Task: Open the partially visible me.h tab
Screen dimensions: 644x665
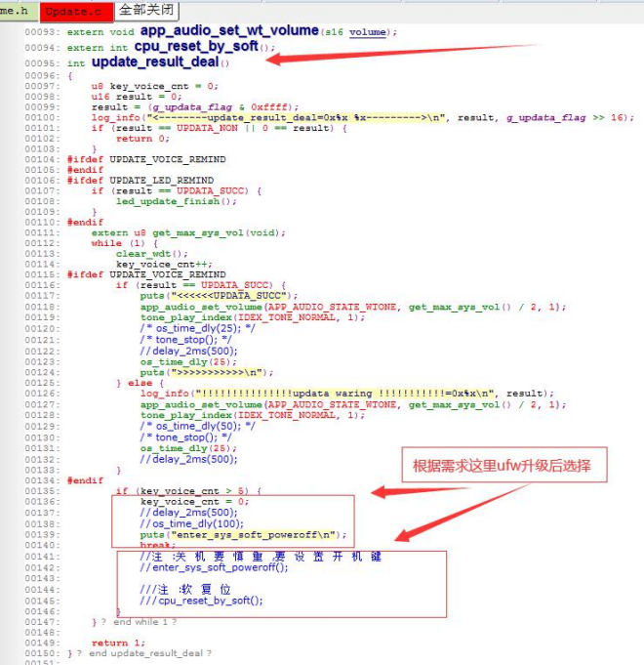Action: 18,11
